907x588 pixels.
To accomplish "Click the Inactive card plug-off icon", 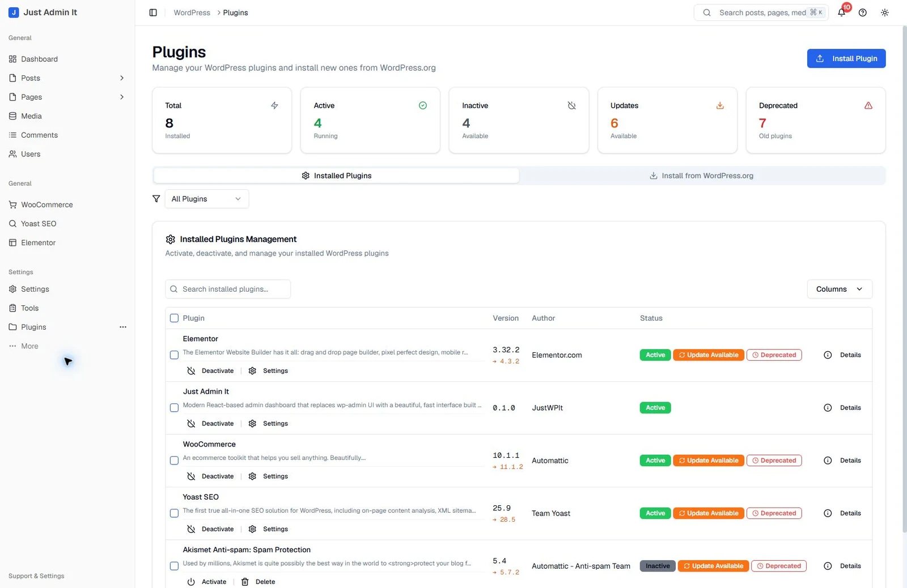I will point(571,105).
